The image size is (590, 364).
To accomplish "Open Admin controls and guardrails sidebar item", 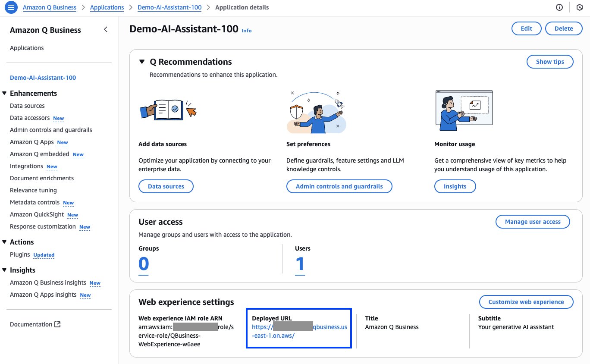I will click(51, 130).
